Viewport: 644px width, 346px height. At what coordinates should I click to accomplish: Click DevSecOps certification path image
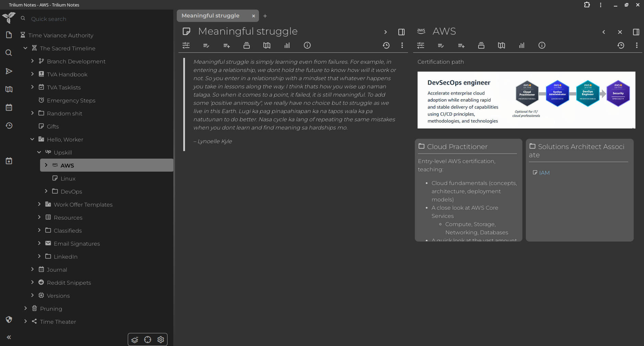click(526, 100)
